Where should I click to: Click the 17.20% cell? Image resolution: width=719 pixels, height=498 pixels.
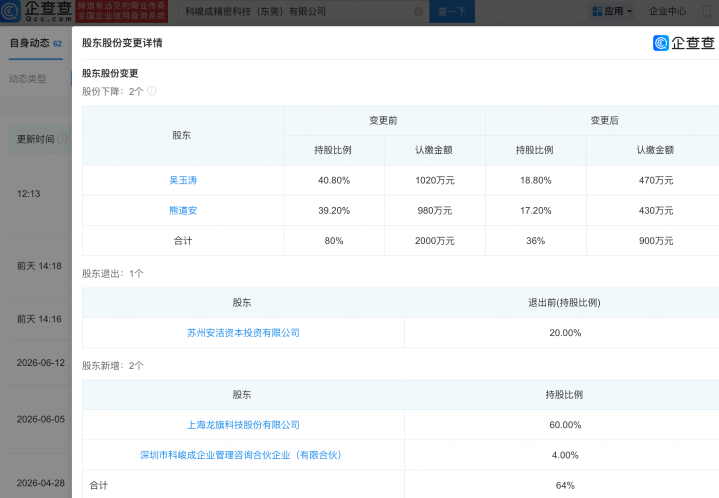536,211
